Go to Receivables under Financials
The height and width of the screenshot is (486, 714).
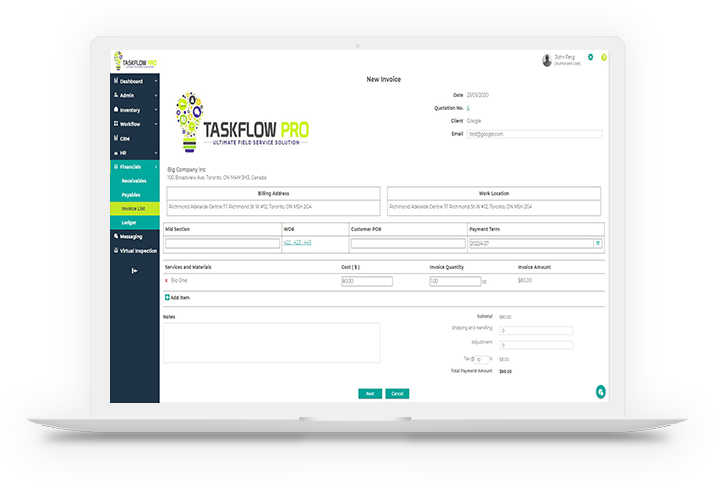134,180
